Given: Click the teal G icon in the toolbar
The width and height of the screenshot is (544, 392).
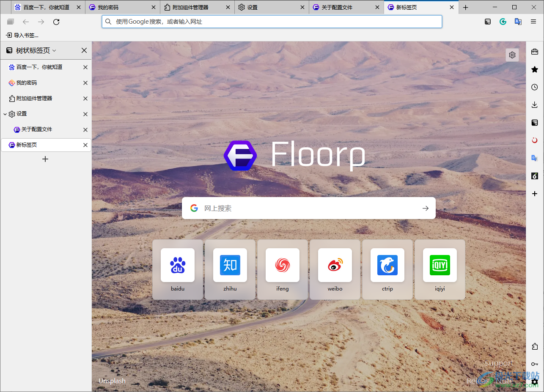Looking at the screenshot, I should 503,21.
